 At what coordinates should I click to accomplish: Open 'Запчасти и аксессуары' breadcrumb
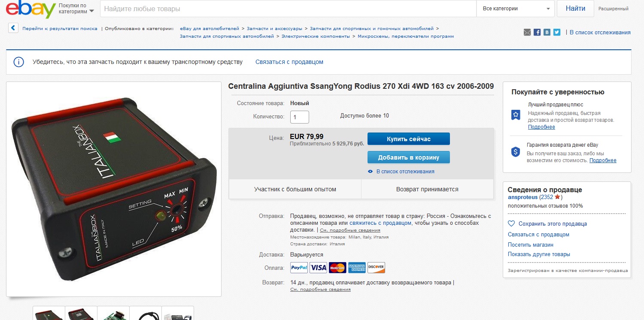(x=274, y=28)
